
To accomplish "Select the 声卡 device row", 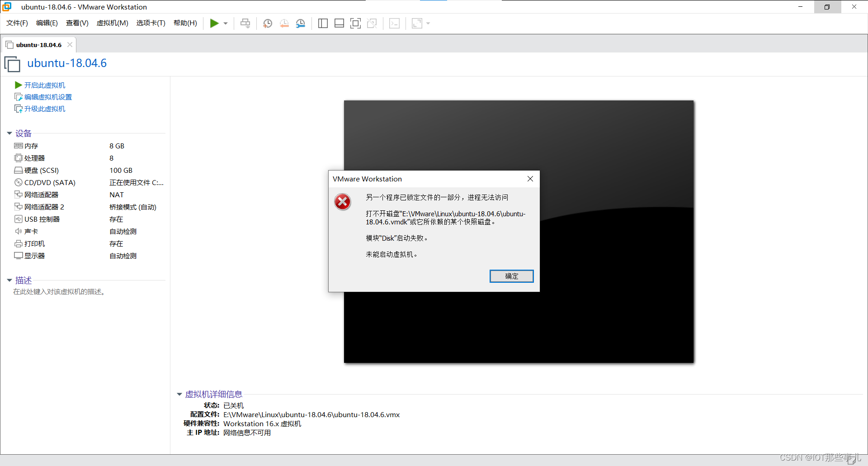I will 89,231.
